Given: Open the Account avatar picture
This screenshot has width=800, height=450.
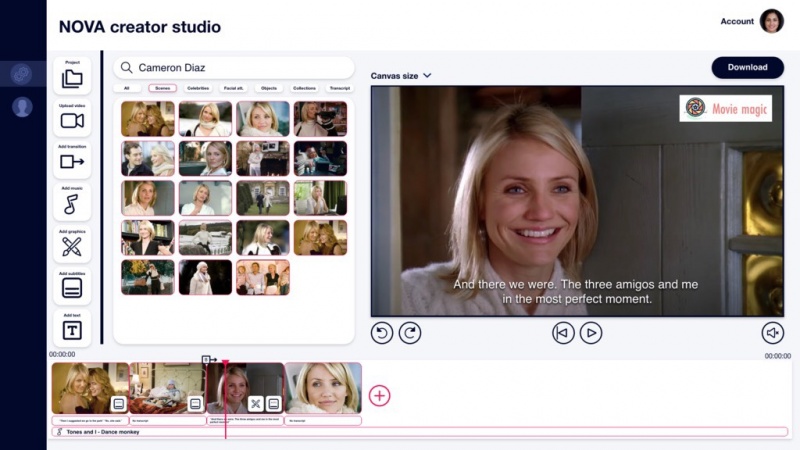Looking at the screenshot, I should pos(771,21).
